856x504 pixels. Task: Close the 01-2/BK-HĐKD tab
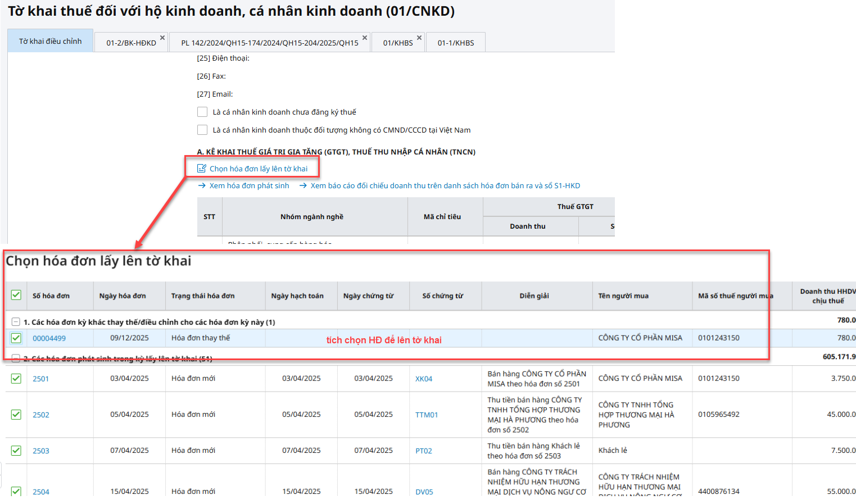(x=162, y=38)
